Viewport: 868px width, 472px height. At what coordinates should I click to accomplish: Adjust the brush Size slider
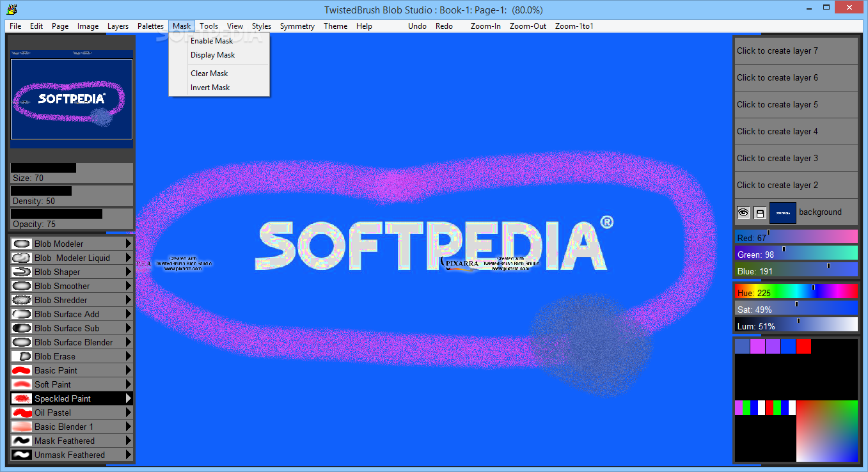(72, 173)
